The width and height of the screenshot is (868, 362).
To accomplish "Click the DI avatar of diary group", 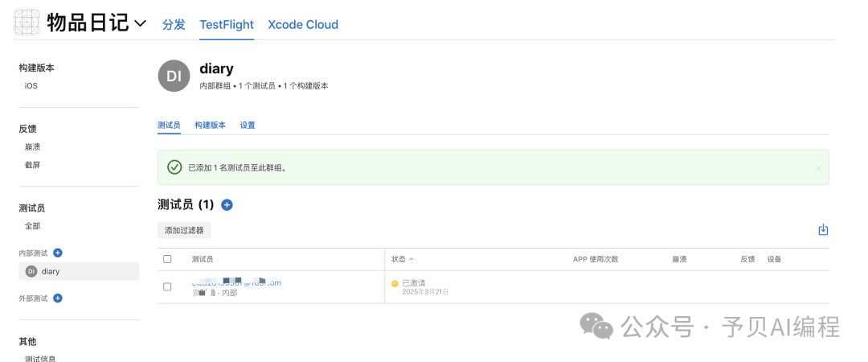I will (174, 76).
